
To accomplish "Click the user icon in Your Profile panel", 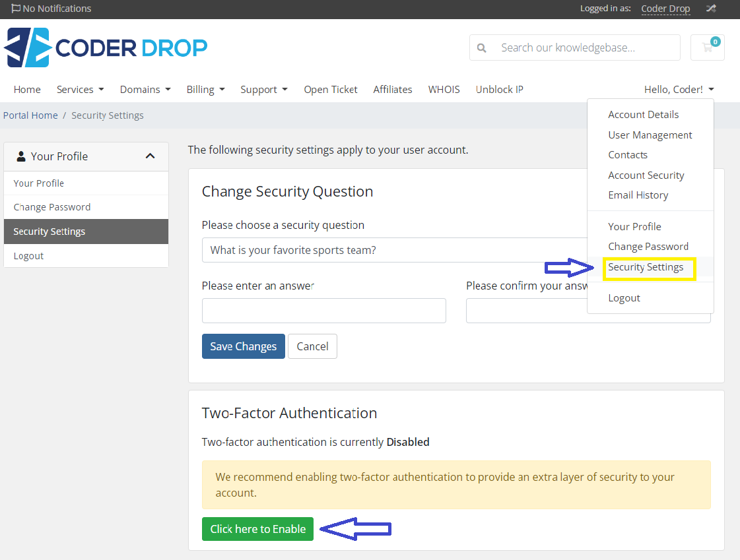I will coord(20,156).
